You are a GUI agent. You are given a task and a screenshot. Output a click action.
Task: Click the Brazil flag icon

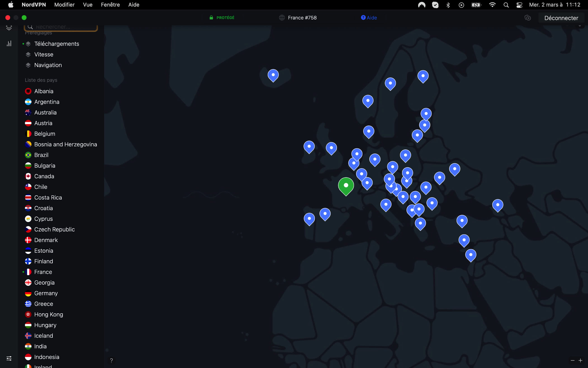(x=28, y=155)
